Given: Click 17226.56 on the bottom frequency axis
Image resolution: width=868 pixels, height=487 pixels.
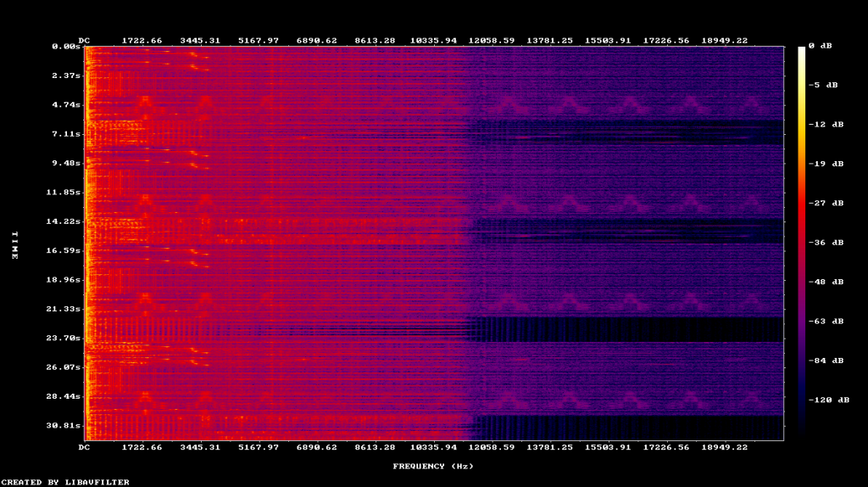Looking at the screenshot, I should point(666,447).
